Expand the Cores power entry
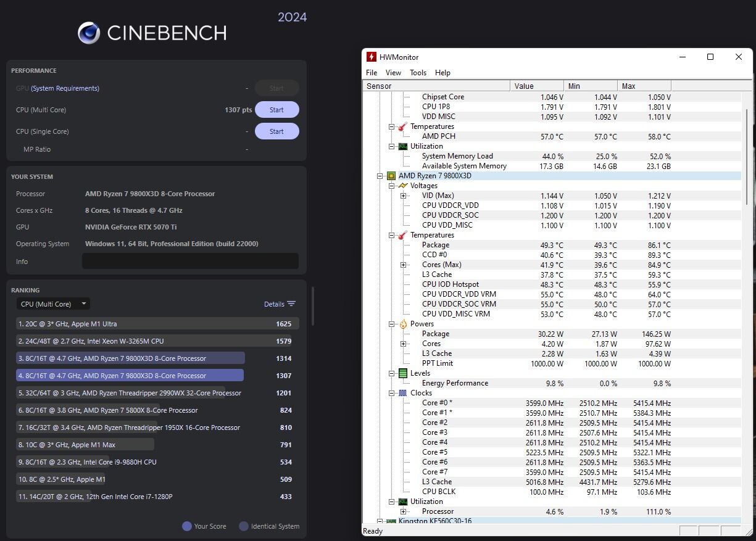 (x=404, y=344)
